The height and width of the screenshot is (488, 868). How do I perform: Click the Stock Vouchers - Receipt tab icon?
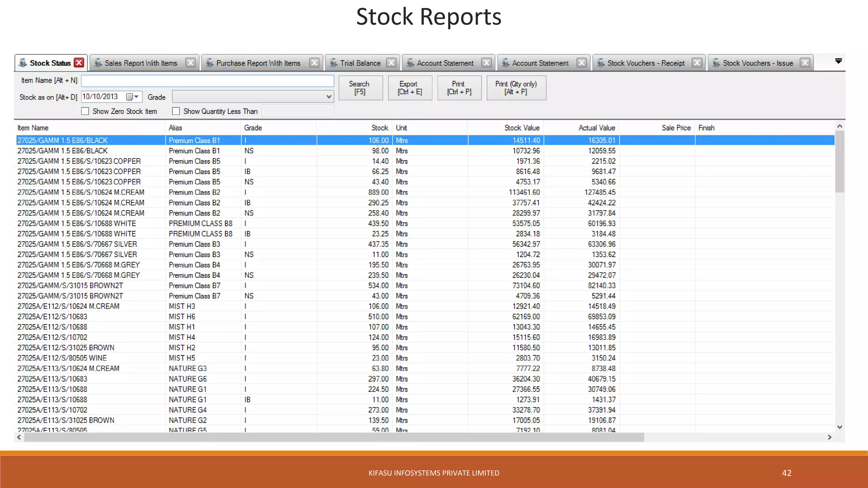[x=601, y=63]
